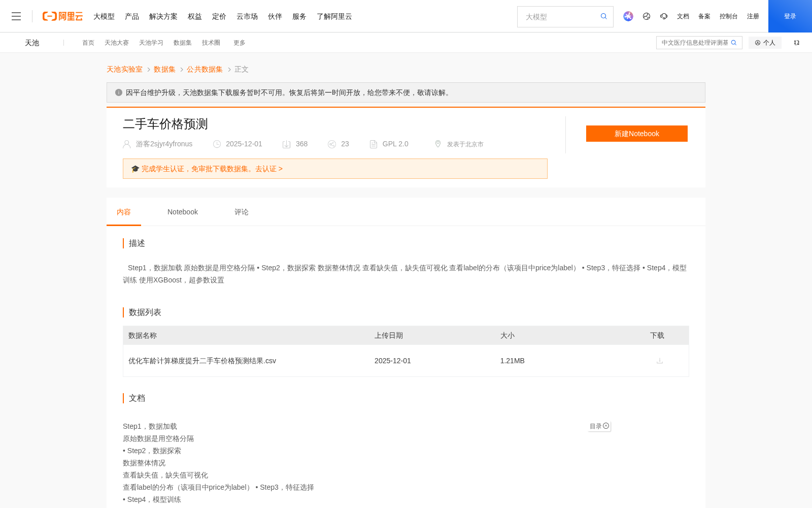Switch to the Notebook tab
The width and height of the screenshot is (812, 508).
coord(183,212)
